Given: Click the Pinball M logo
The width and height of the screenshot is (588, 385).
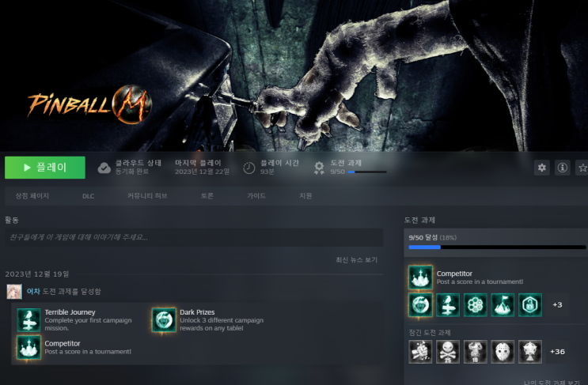Looking at the screenshot, I should point(90,104).
